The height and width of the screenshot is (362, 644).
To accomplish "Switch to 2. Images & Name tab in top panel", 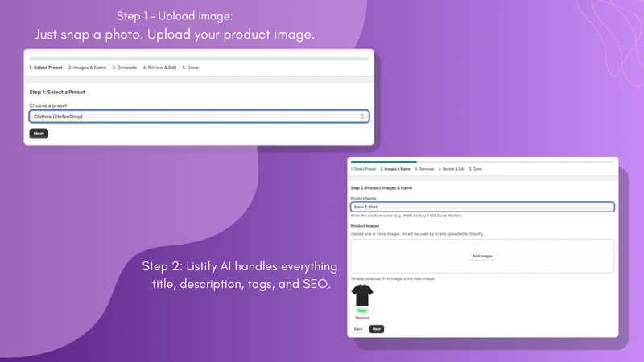I will (x=87, y=68).
